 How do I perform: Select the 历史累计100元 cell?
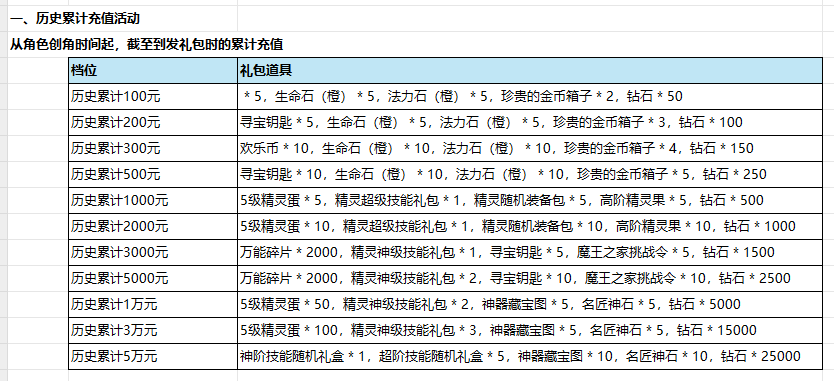(x=153, y=97)
